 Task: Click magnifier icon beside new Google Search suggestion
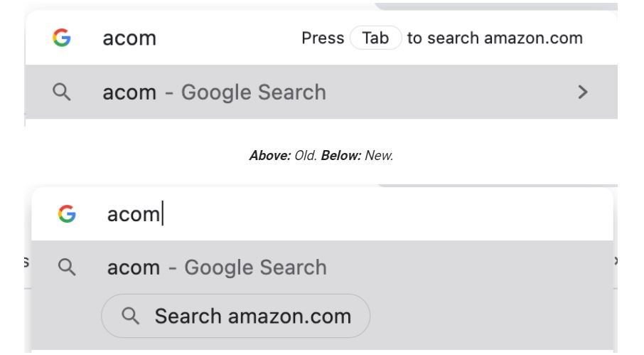click(x=67, y=267)
